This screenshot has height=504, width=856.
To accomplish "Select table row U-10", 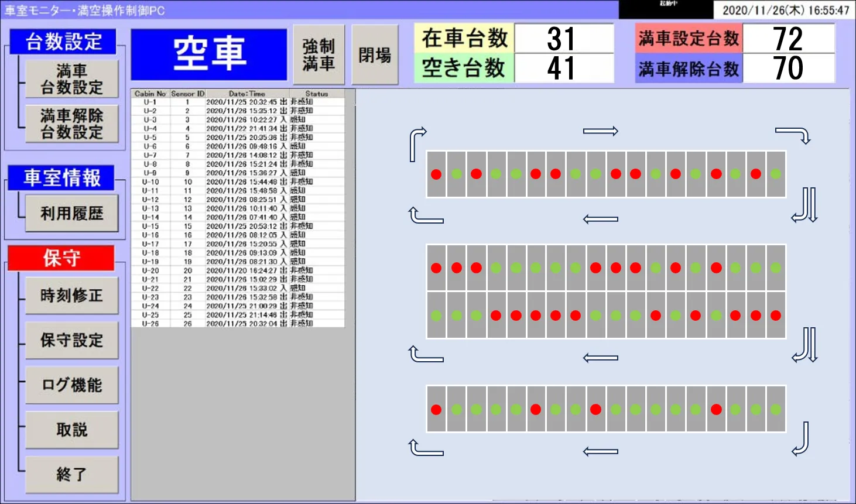I will pyautogui.click(x=238, y=182).
